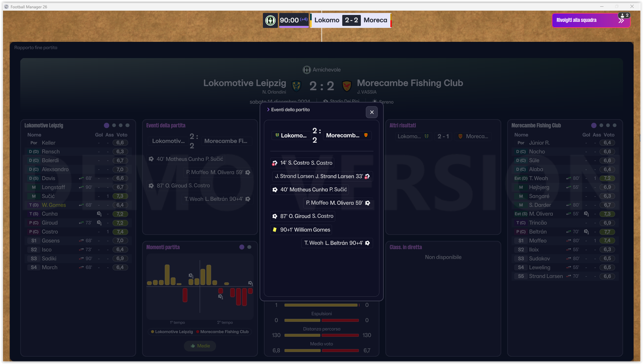The height and width of the screenshot is (364, 643).
Task: Click the Morecambe Fishing Club crest beside the 2 : 2 score
Action: click(347, 86)
